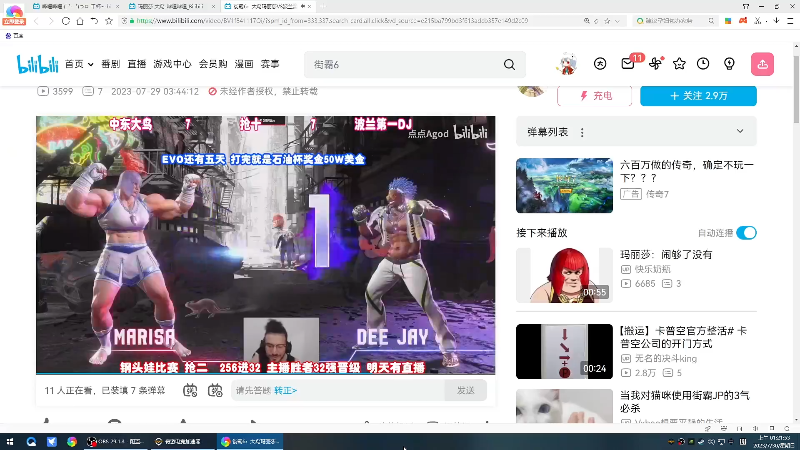Click the 发送 send button
Screen dimensions: 800x450
tap(465, 390)
